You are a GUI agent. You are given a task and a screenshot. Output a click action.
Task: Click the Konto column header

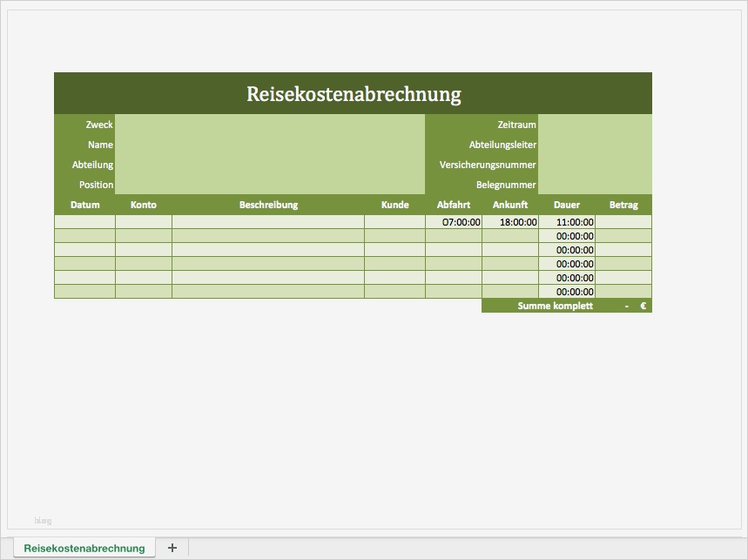pyautogui.click(x=144, y=205)
